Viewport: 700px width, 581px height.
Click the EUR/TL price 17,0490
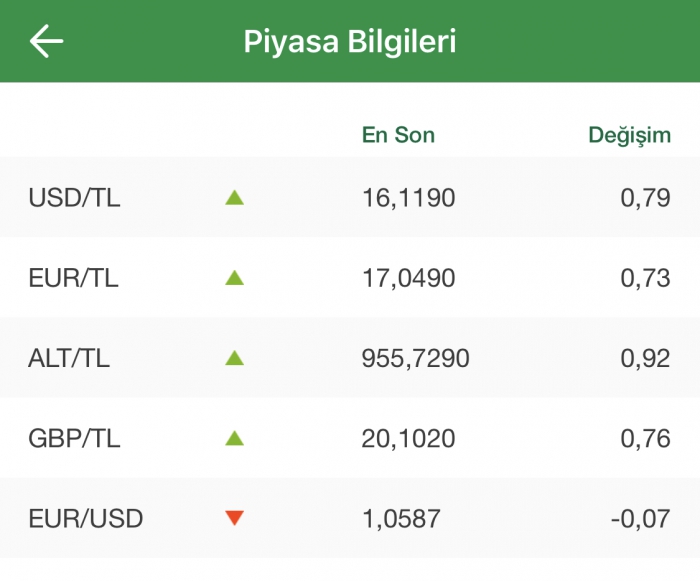pyautogui.click(x=408, y=278)
